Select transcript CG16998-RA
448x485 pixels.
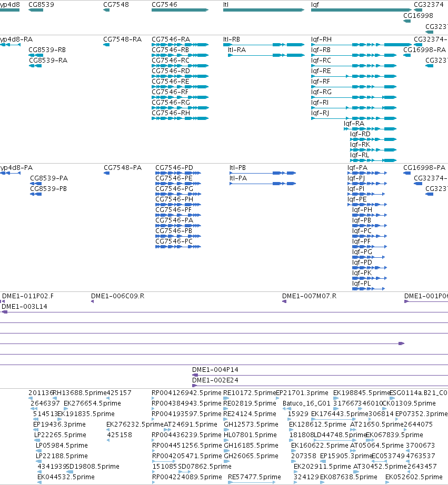point(424,50)
